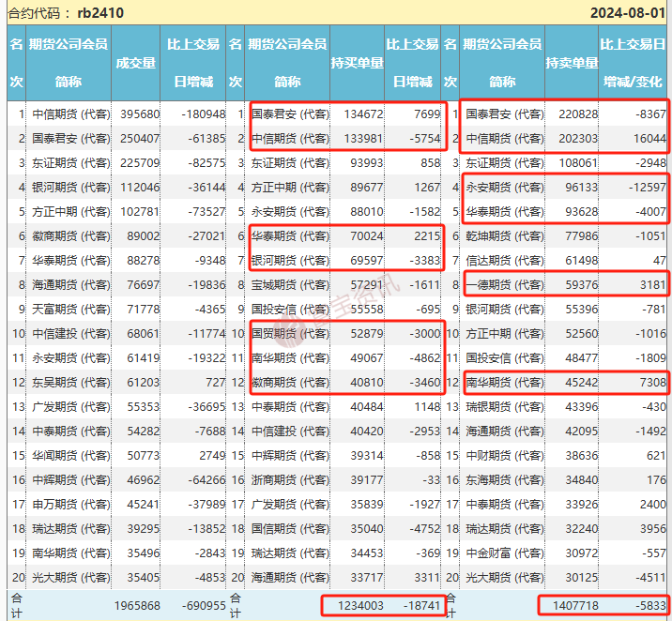Click 申万期货 (代客) name
The image size is (672, 621).
(71, 505)
